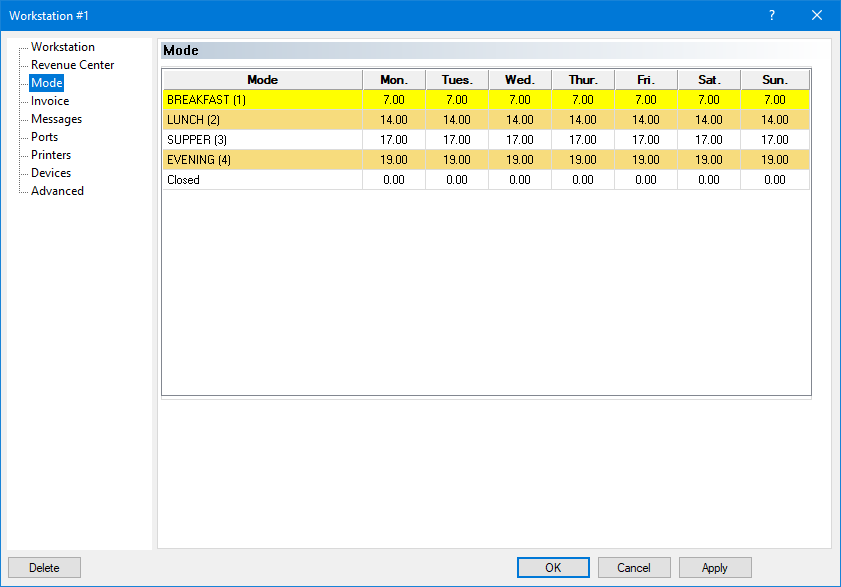Click the SUPPER (3) Friday time cell
The height and width of the screenshot is (587, 841).
pos(646,140)
